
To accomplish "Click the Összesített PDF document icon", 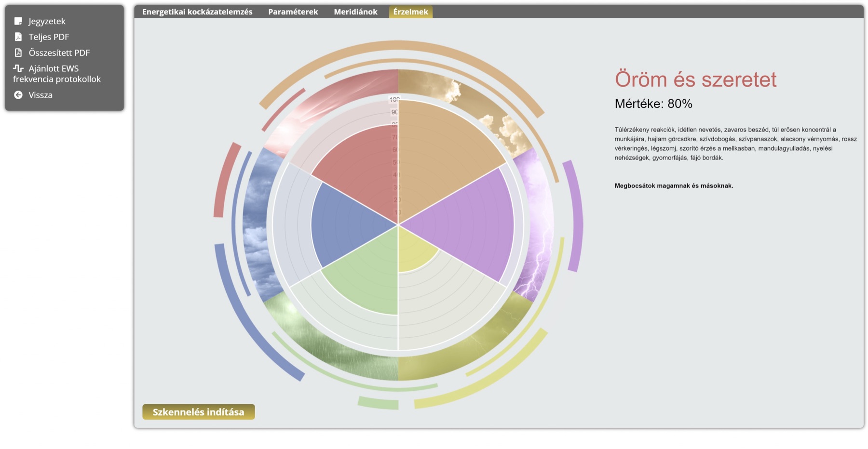I will (x=18, y=53).
